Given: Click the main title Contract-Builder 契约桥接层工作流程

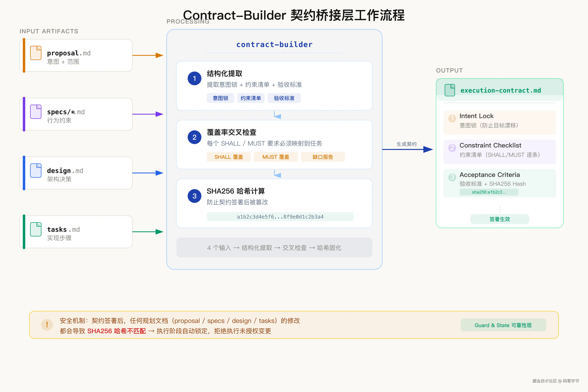Looking at the screenshot, I should tap(294, 15).
